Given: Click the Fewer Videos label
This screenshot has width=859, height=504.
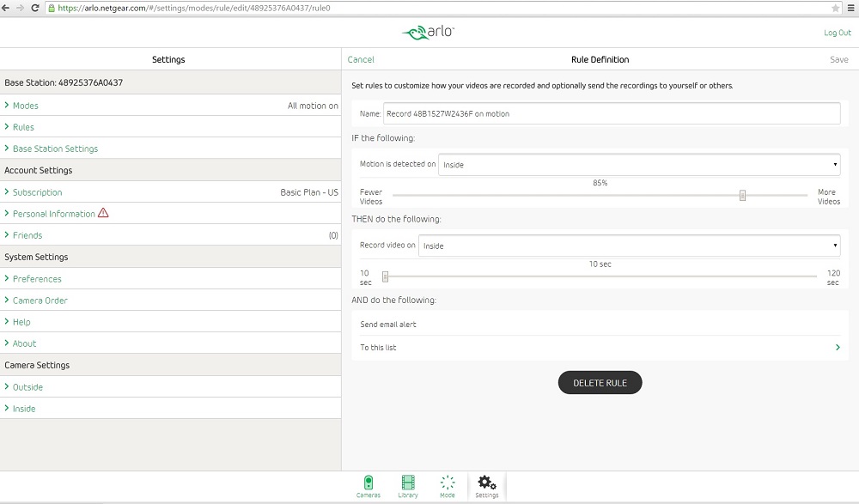Looking at the screenshot, I should [x=371, y=197].
